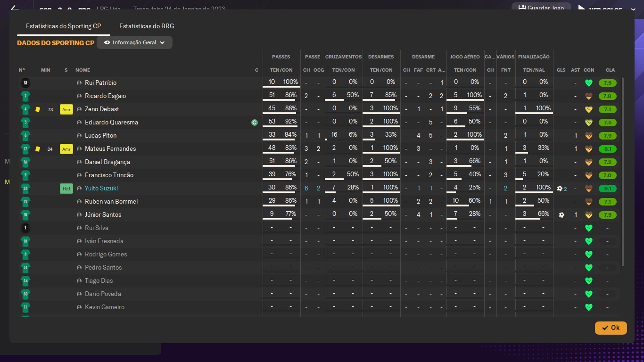Select Estatísticas do Sporting CP tab
The image size is (644, 362).
(x=64, y=26)
